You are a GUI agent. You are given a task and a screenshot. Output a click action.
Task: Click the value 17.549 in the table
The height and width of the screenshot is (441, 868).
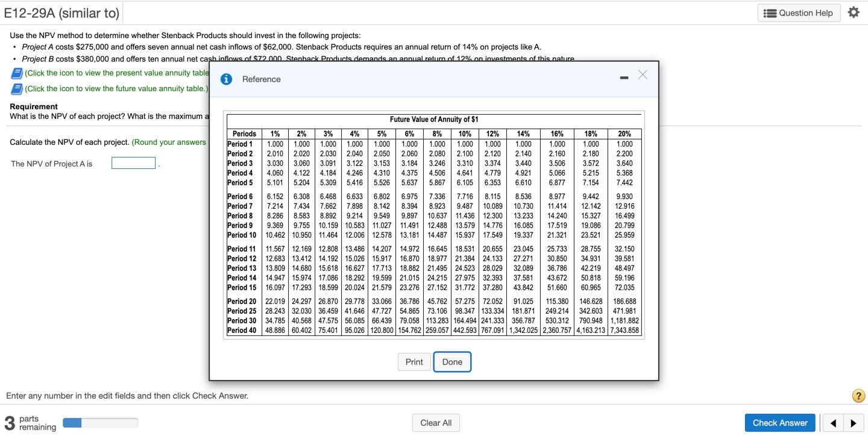pos(492,235)
